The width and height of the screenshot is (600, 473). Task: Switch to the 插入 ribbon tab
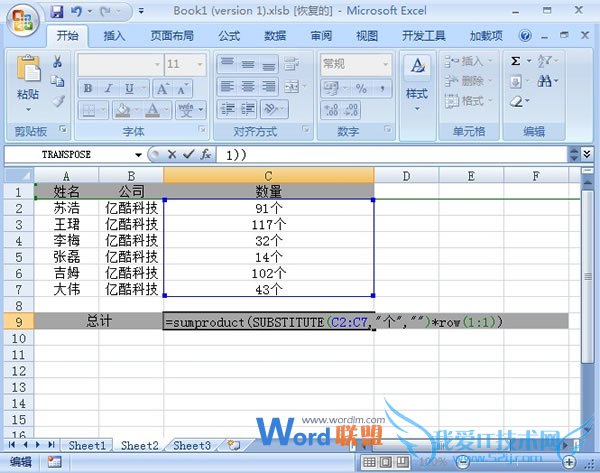114,36
